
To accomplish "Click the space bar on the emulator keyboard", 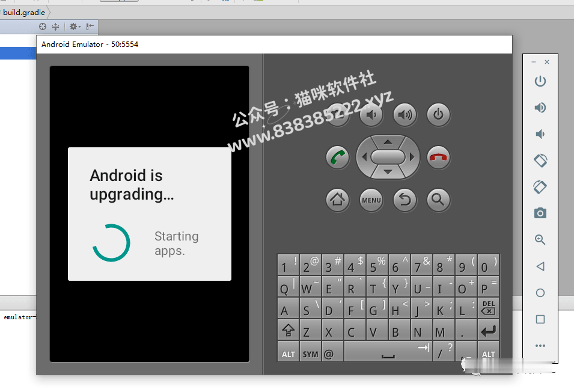I will 388,351.
